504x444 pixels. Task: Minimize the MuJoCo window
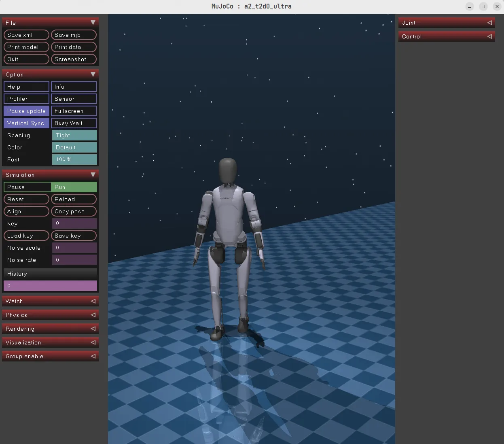(470, 6)
